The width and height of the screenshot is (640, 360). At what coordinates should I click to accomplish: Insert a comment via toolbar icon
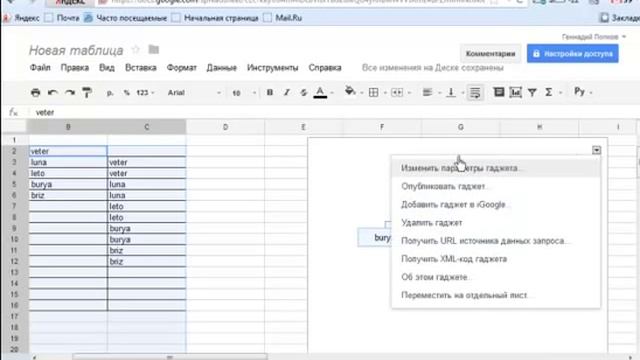(x=499, y=92)
